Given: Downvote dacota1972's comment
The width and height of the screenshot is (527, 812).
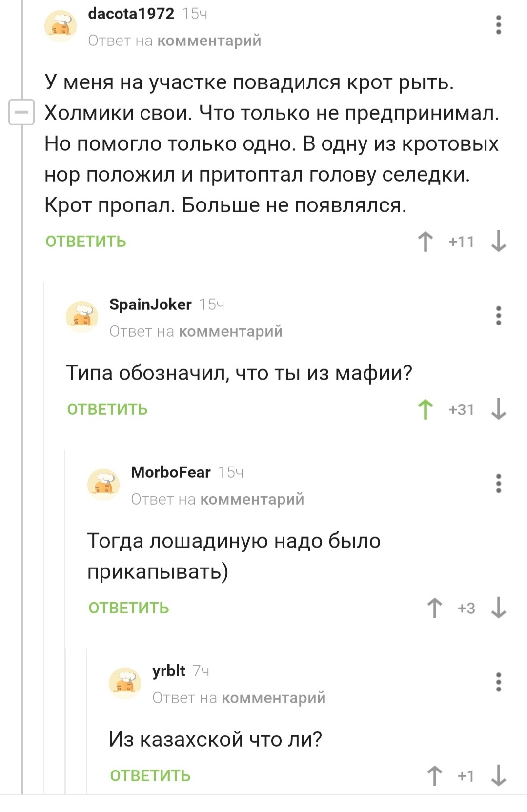Looking at the screenshot, I should click(498, 242).
